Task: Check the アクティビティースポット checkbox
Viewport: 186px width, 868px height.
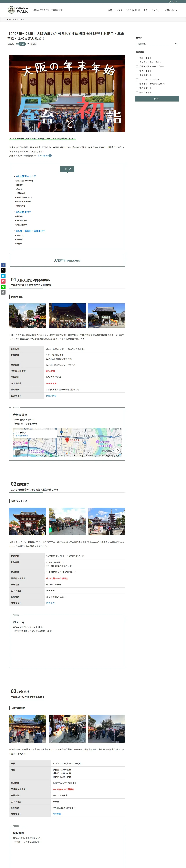Action: 137,62
